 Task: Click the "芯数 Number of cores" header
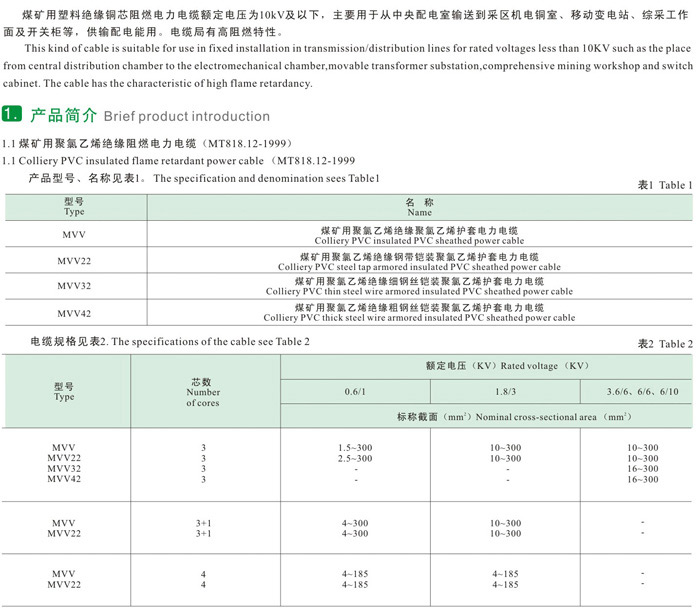203,392
